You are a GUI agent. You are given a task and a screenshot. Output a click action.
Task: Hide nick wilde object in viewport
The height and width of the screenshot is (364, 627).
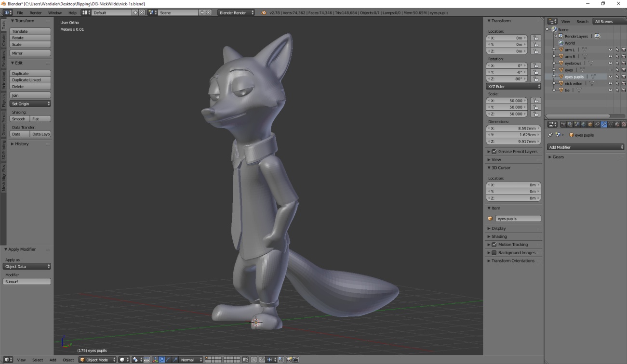coord(610,83)
